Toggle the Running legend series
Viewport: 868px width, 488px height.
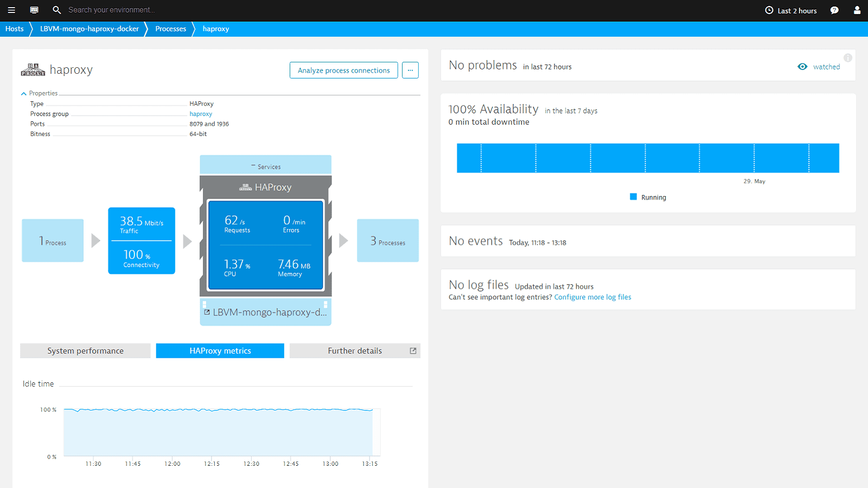(648, 197)
